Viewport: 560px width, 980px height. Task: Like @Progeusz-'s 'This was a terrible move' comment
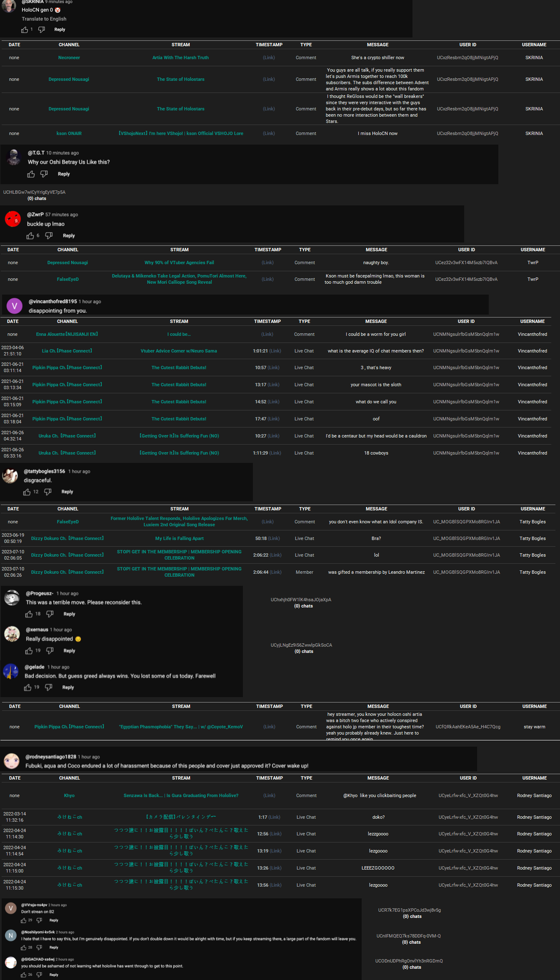29,614
